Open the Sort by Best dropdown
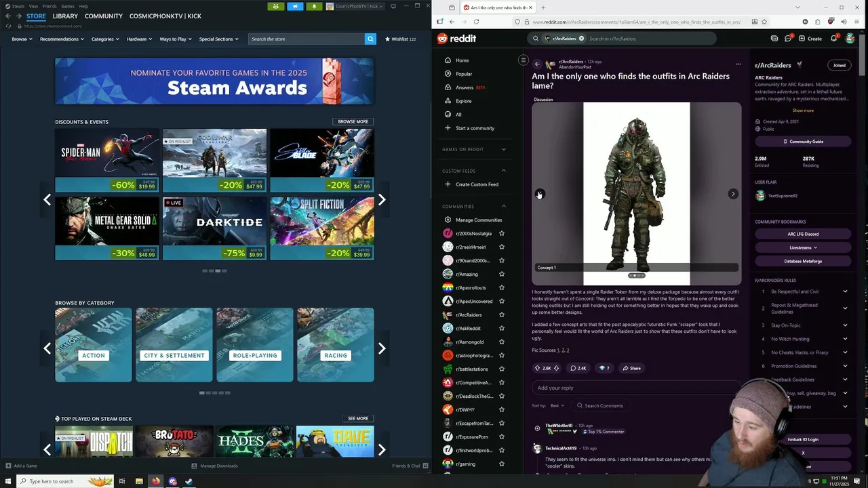Screen dimensions: 868x488 point(557,405)
